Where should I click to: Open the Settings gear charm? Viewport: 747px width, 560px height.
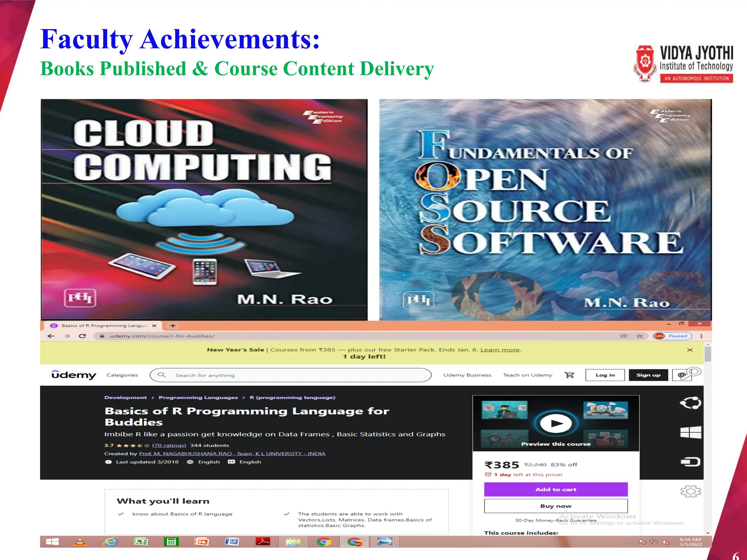[690, 491]
